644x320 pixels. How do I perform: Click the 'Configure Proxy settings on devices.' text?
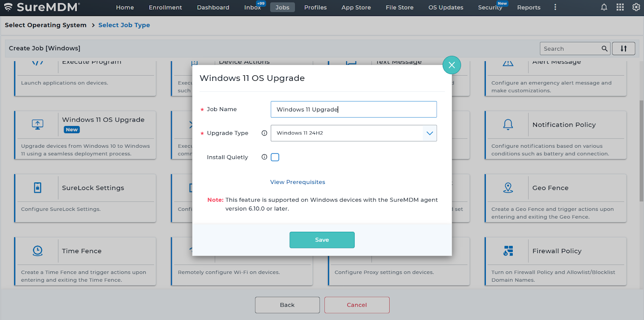click(x=384, y=273)
